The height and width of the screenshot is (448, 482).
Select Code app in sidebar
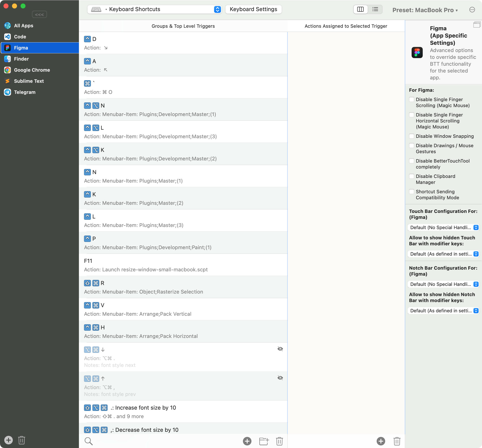point(39,37)
